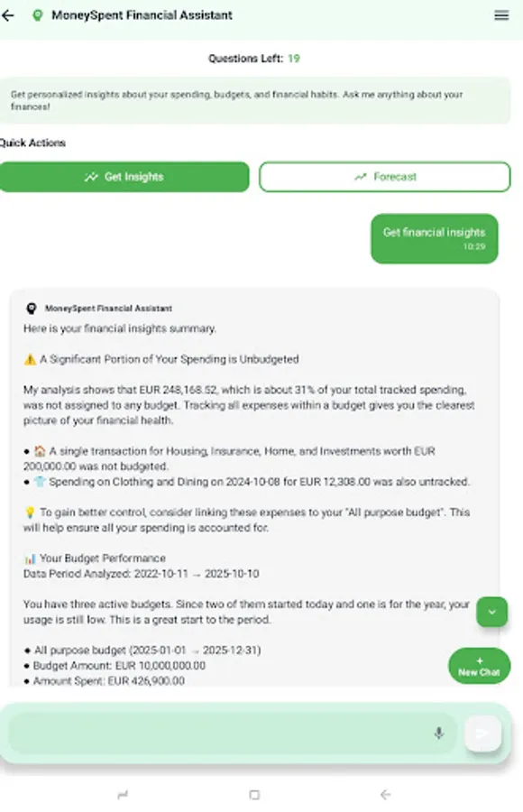Tap the microphone icon in the message bar
Screen dimensions: 523x812
pos(439,733)
